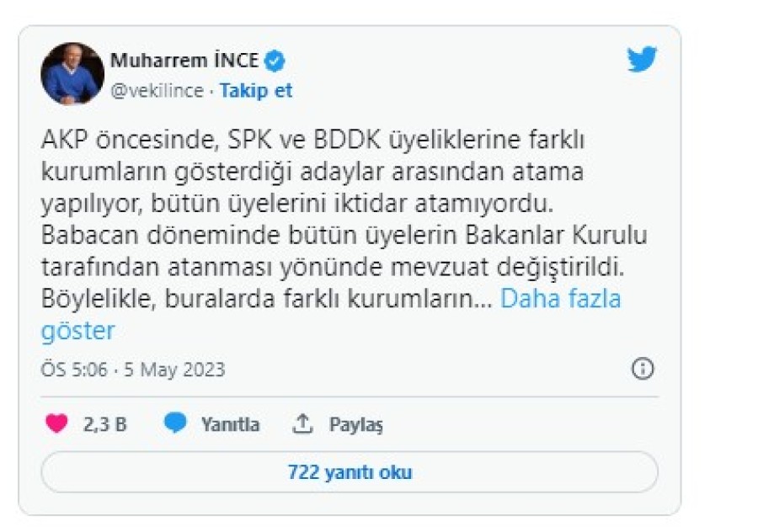Like the tweet with the heart icon

pyautogui.click(x=56, y=424)
